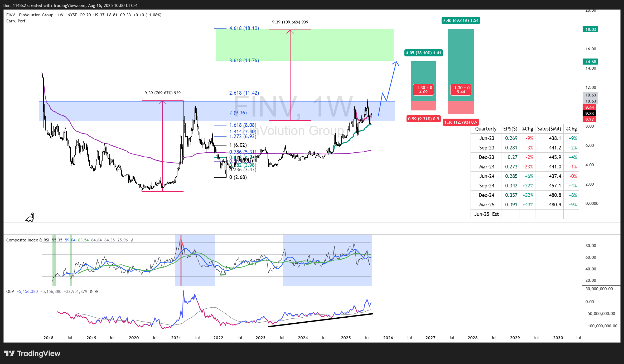Click the 18.03 green price axis label

[590, 29]
